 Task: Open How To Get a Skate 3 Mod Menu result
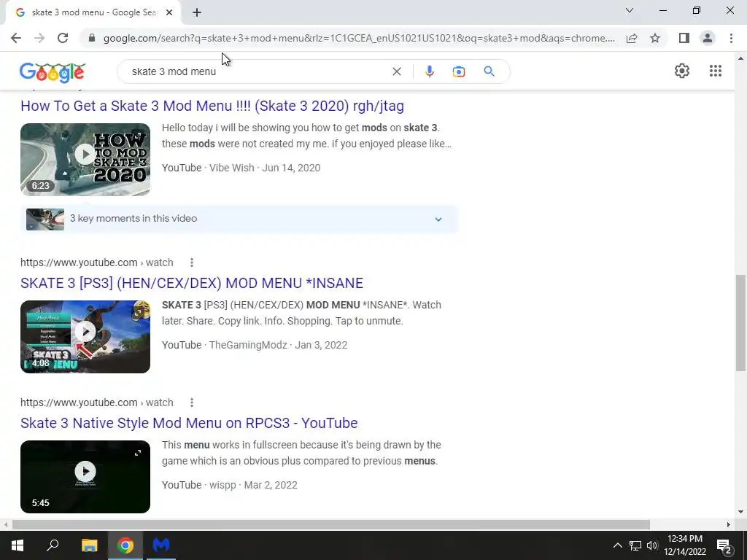tap(212, 106)
